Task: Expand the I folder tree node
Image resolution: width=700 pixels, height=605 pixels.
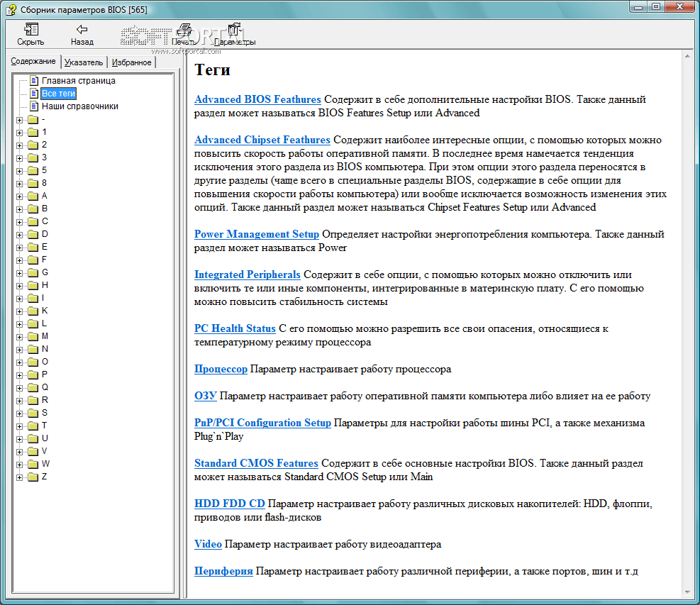Action: coord(19,299)
